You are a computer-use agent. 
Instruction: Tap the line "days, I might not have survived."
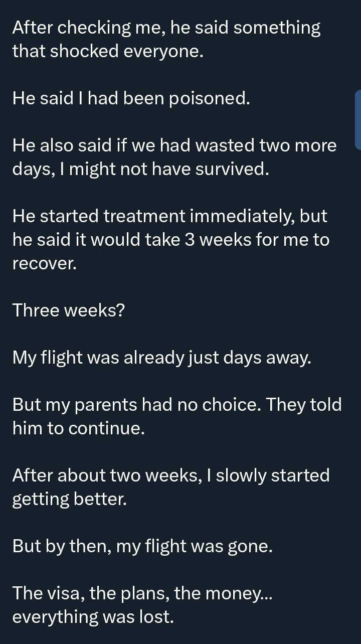click(x=141, y=169)
